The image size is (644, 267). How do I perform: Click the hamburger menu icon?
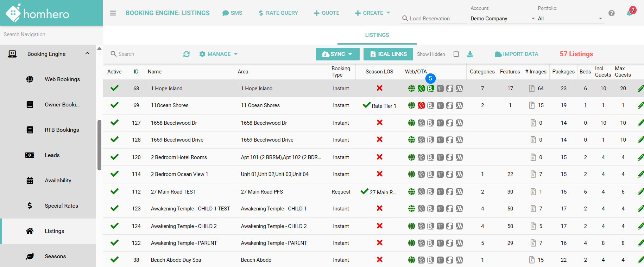[x=113, y=13]
